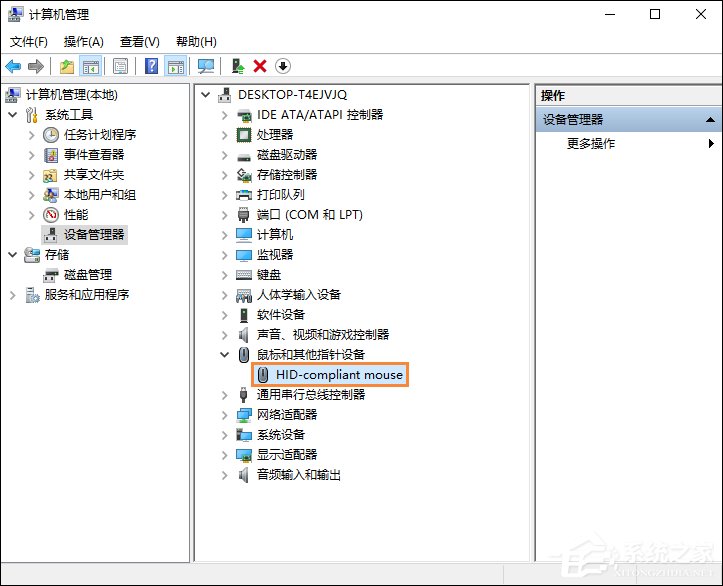Select 本地用户和组 in the left tree
723x586 pixels.
(x=100, y=195)
